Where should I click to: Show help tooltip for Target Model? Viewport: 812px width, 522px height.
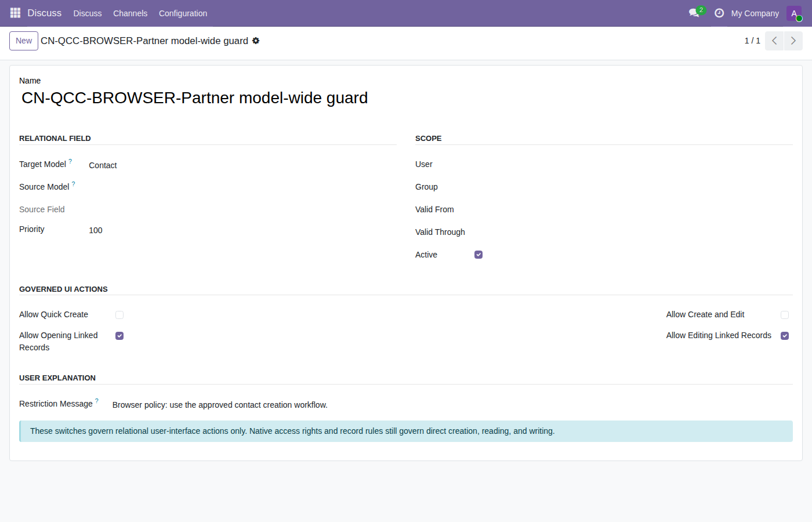70,161
